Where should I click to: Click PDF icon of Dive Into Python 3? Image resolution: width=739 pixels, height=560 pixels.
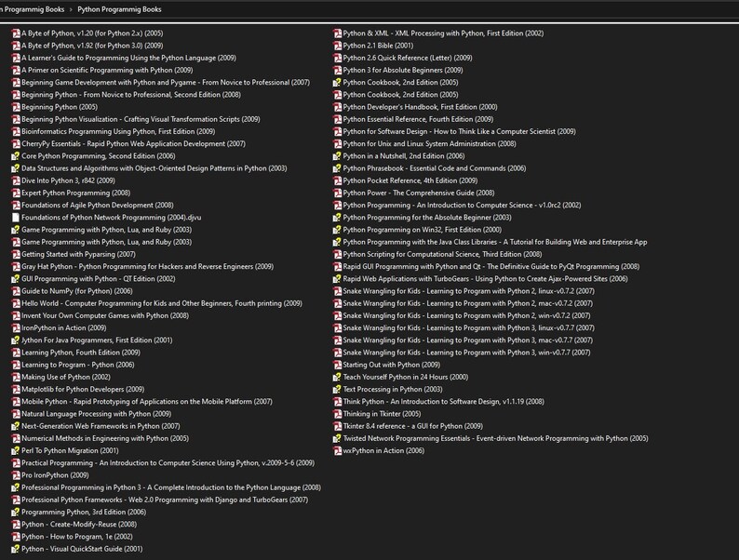tap(16, 180)
